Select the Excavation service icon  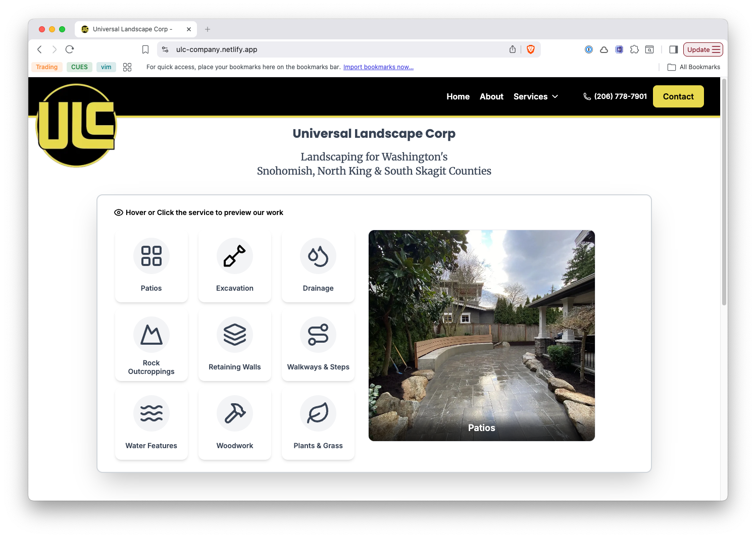click(234, 256)
